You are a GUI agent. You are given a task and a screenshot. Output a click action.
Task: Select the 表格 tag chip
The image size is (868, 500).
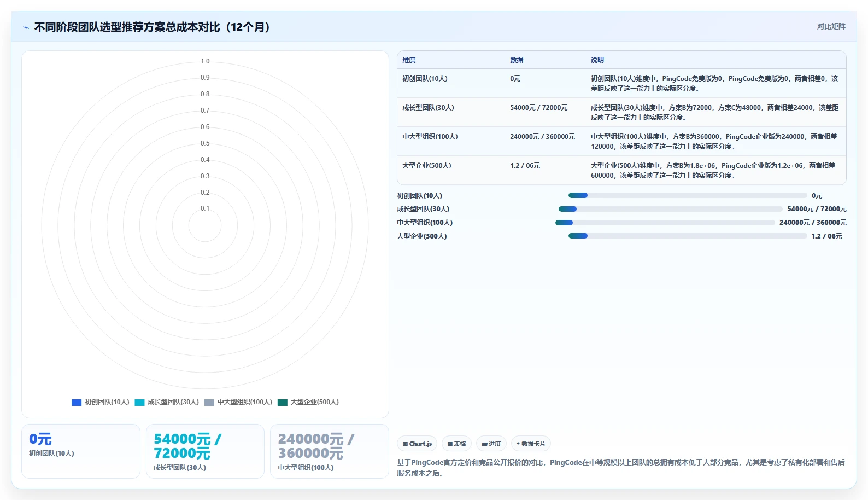[457, 444]
